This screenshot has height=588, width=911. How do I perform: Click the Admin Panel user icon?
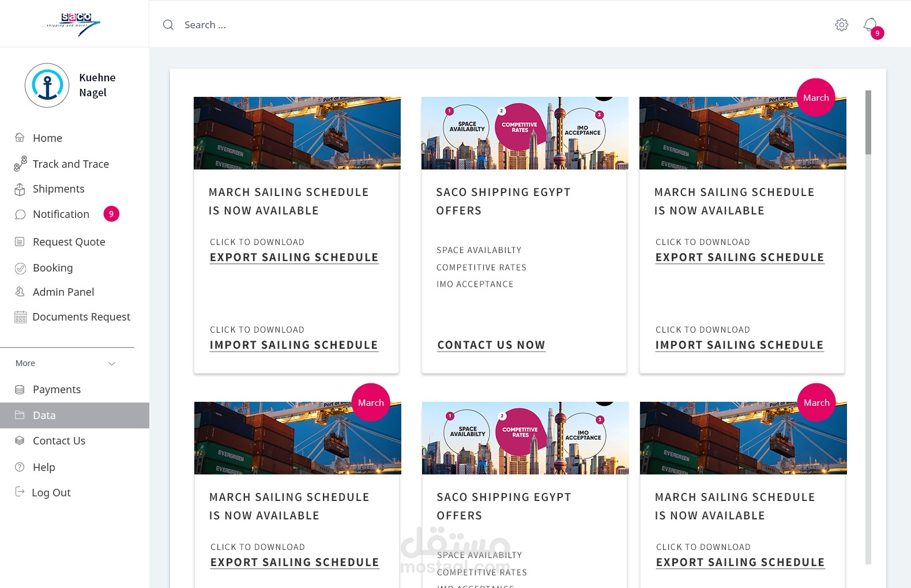[20, 292]
